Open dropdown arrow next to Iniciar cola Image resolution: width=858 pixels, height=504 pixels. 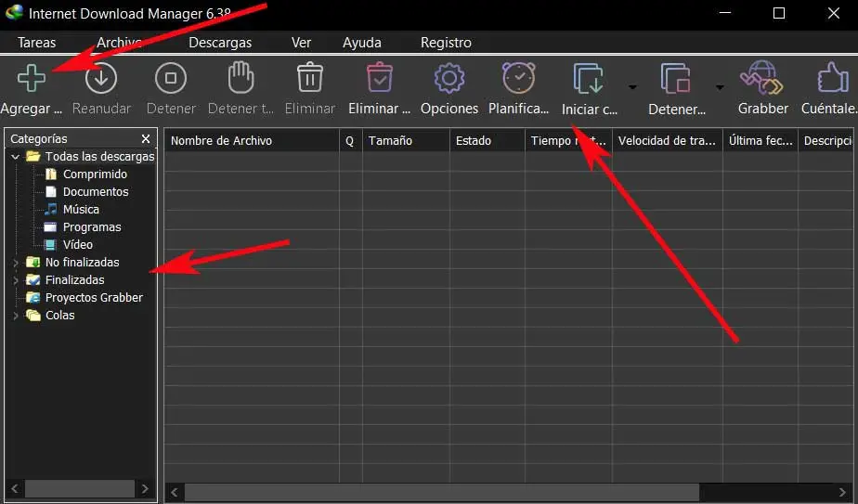coord(632,87)
